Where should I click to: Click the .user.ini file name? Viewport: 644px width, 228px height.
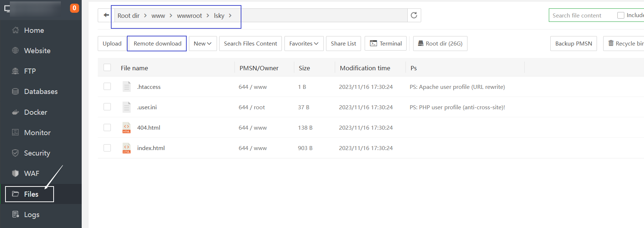pos(147,107)
